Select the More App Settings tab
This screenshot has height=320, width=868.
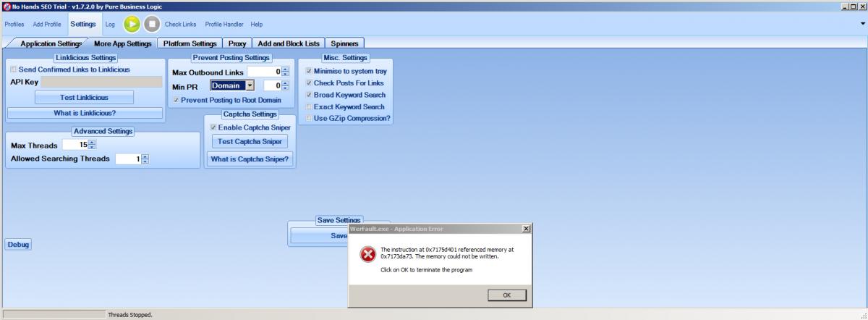point(123,43)
